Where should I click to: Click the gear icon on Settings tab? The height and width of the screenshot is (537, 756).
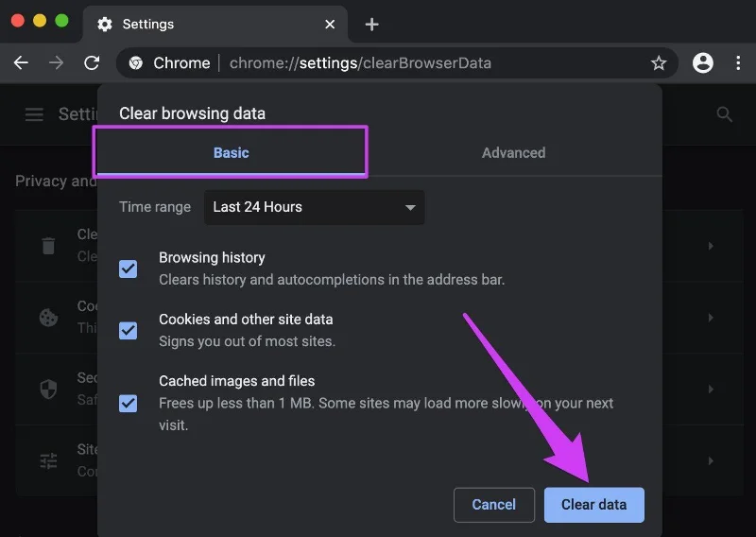(x=105, y=25)
